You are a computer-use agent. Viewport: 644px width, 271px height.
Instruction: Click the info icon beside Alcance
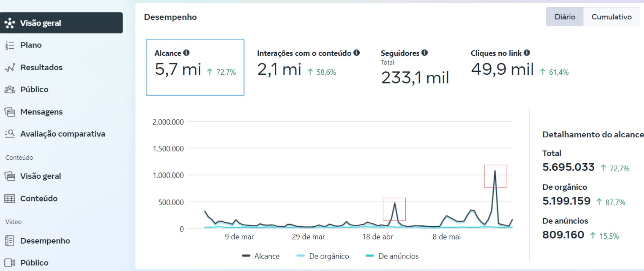pos(186,53)
